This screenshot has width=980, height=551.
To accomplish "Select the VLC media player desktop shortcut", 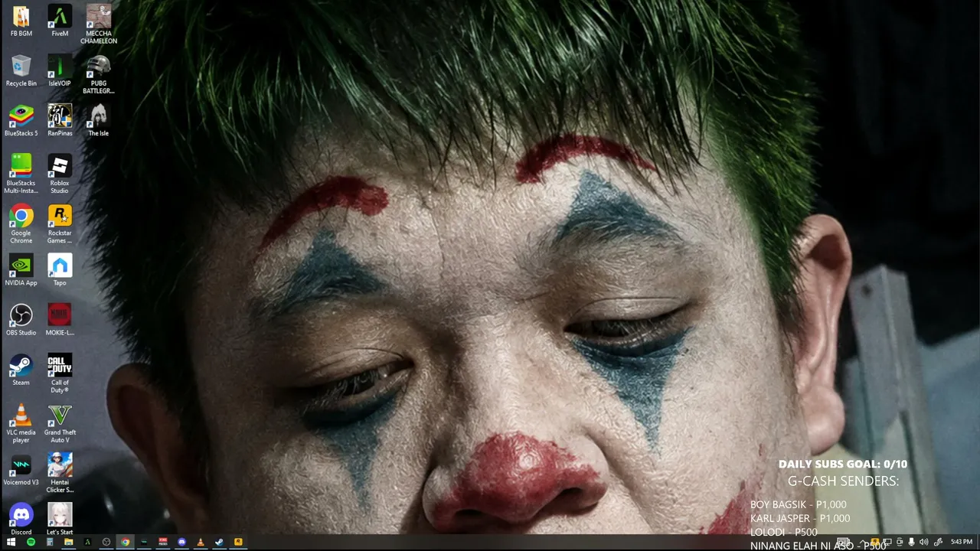I will coord(21,422).
